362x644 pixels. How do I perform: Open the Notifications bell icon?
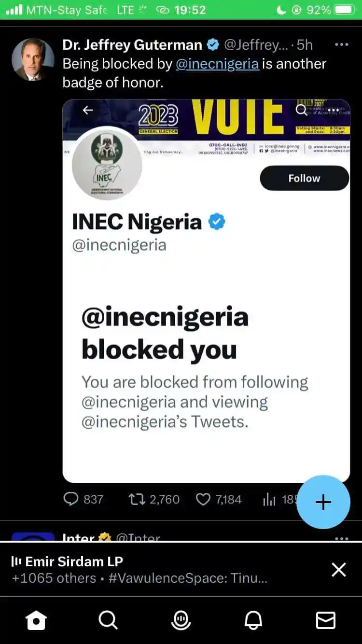(x=254, y=620)
